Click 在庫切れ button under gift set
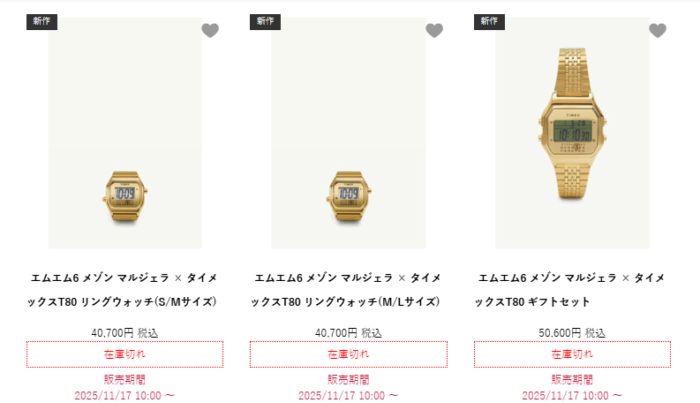700x403 pixels. 572,354
